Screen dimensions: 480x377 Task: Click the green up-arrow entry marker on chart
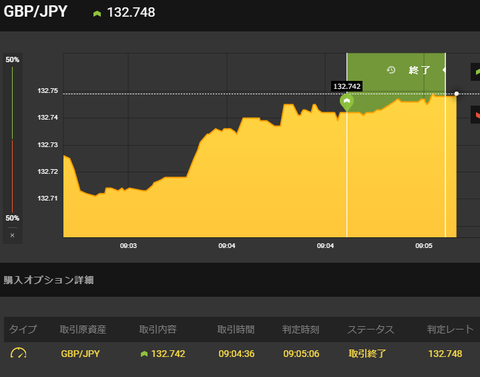click(x=347, y=102)
